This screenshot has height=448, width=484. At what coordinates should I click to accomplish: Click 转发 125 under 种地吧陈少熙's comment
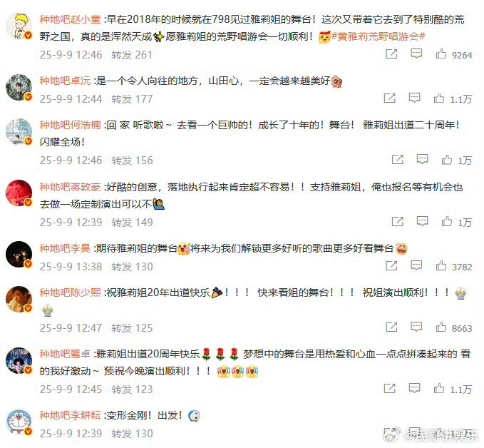132,328
